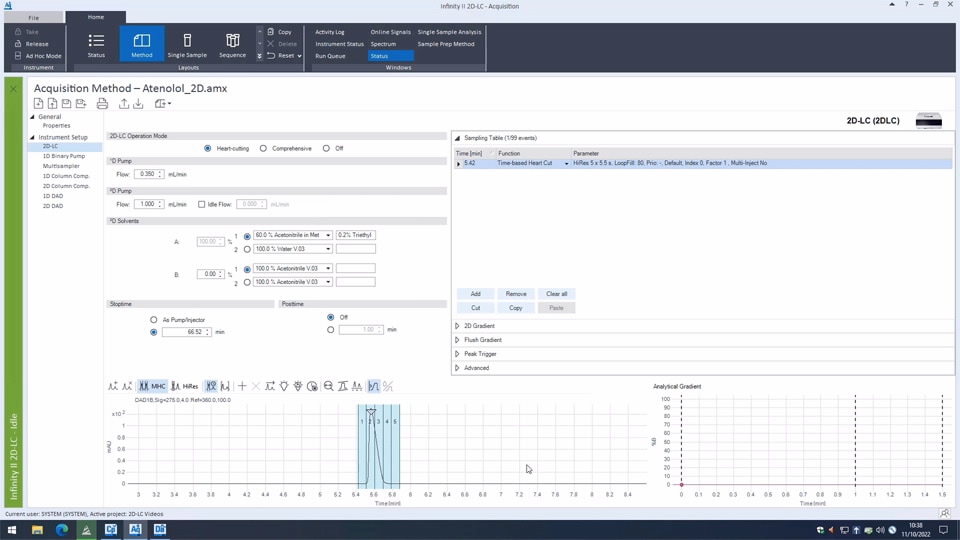The width and height of the screenshot is (960, 540).
Task: Switch to Single Sample layout
Action: coord(187,45)
